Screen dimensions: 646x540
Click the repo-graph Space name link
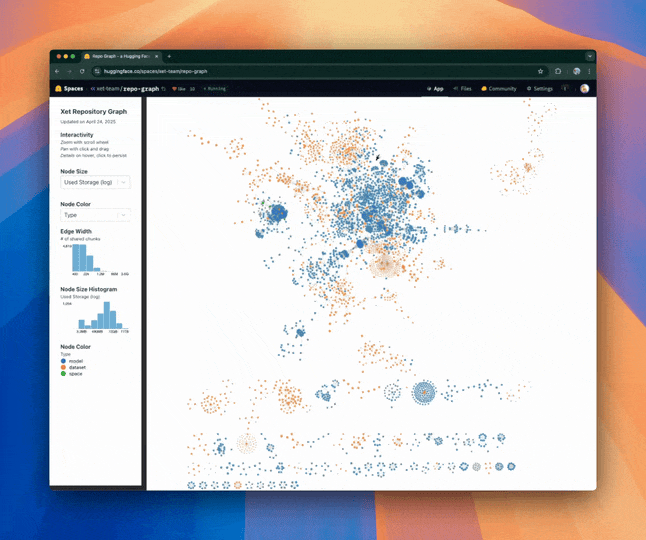145,88
